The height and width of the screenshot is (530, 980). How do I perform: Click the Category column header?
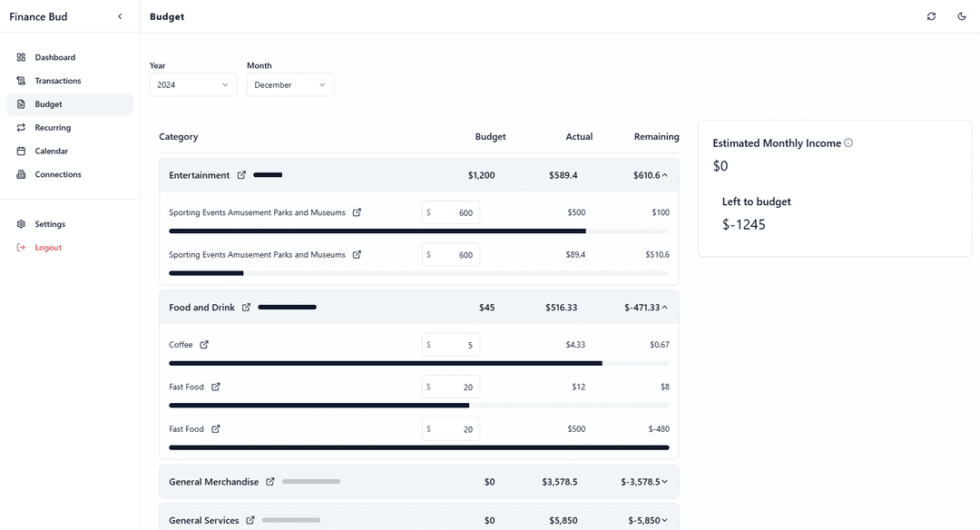(178, 137)
